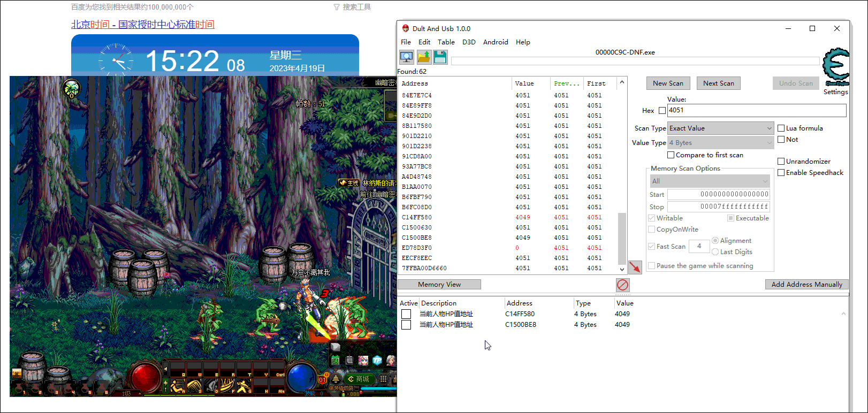Open the grid menu icon beside 商城
The image size is (868, 413).
383,379
